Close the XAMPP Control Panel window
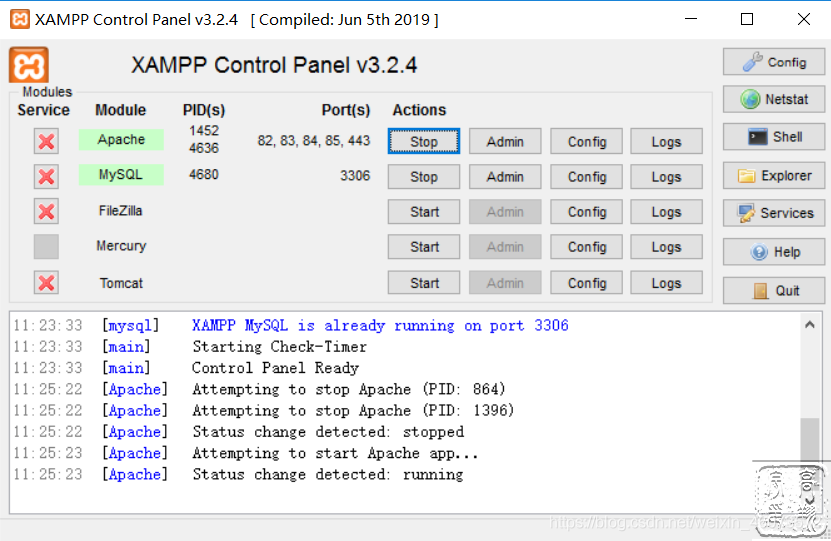Image resolution: width=831 pixels, height=541 pixels. 803,19
